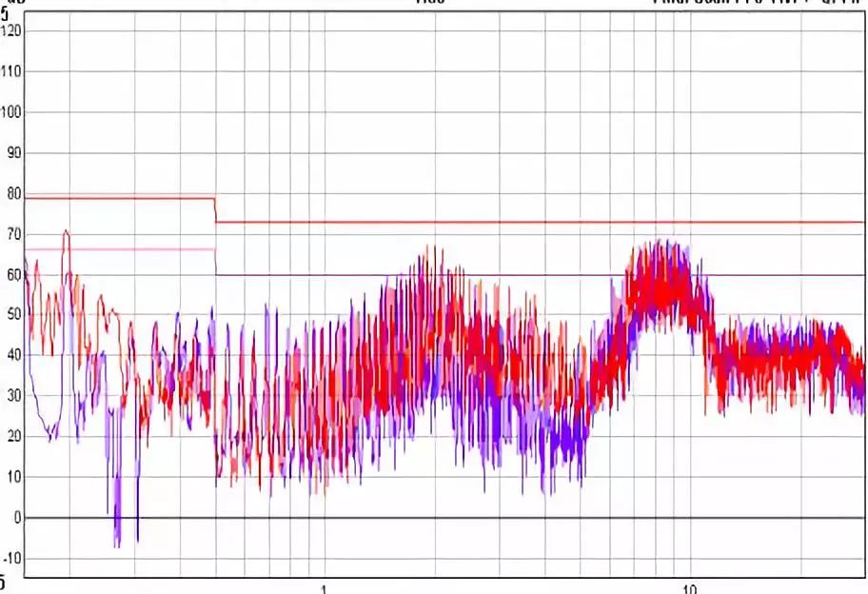Select the 80 y-axis tick label
This screenshot has width=868, height=594.
pos(13,194)
